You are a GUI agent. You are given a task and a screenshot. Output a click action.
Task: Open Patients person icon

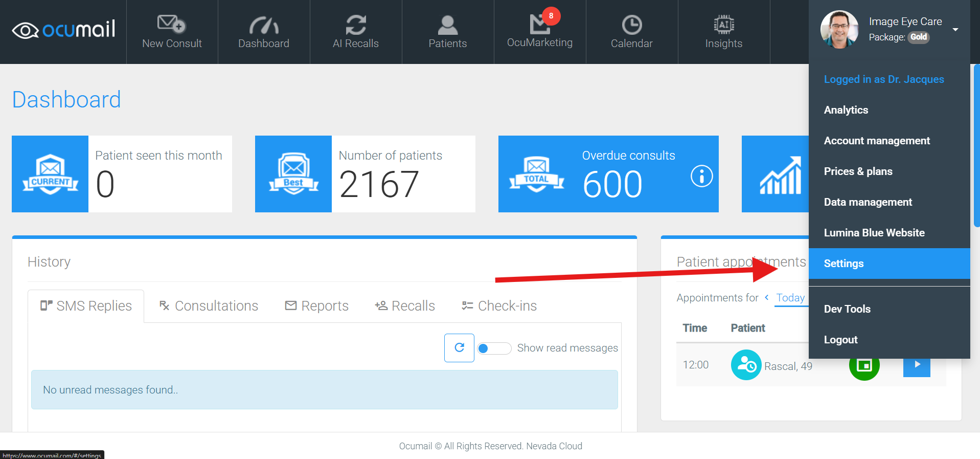pos(448,25)
